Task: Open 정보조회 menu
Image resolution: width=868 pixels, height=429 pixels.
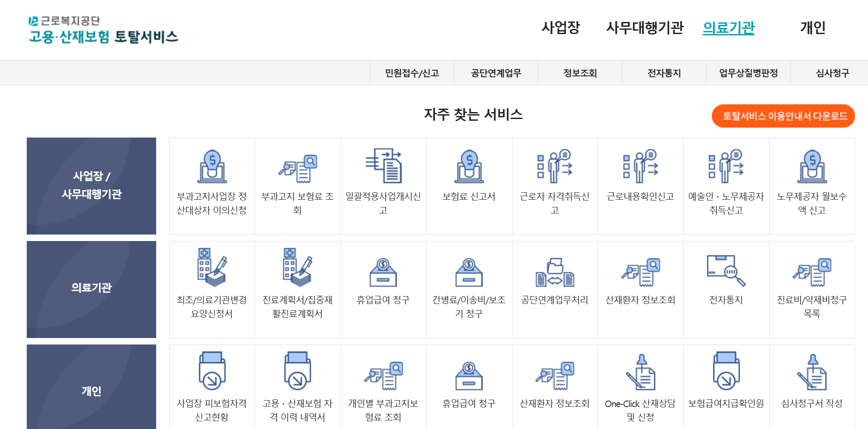Action: [580, 73]
